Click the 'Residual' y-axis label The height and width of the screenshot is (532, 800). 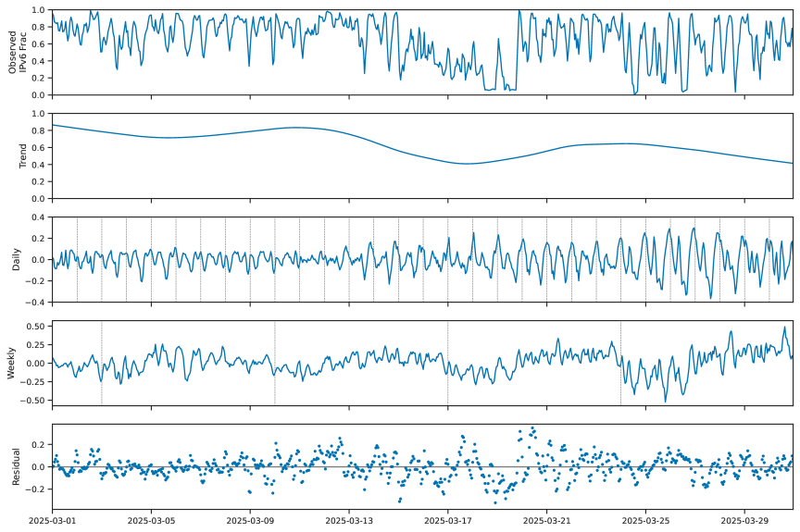[16, 467]
